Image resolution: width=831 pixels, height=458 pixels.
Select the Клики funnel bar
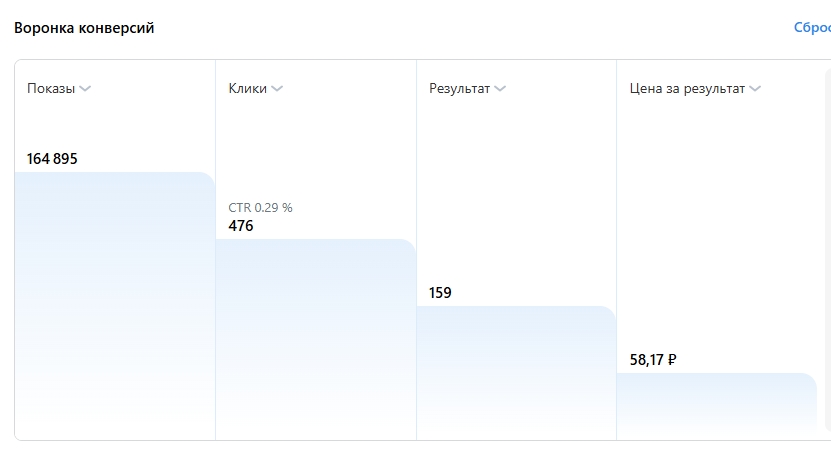click(316, 339)
